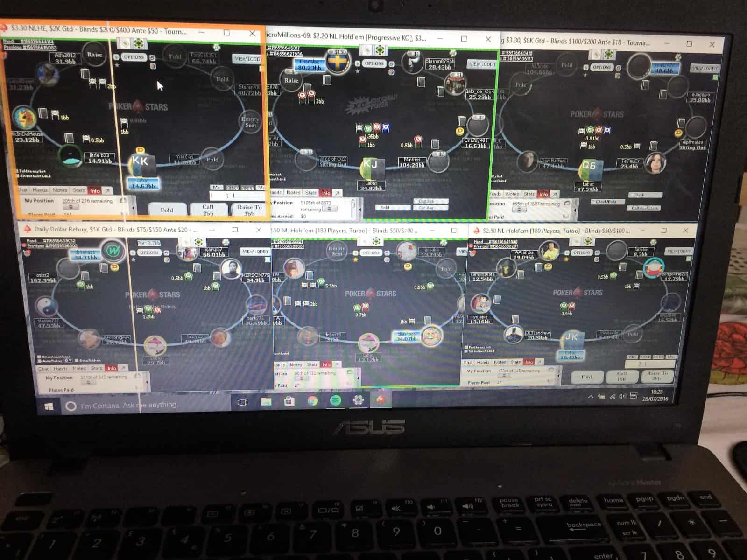Click 'Call 2bb' button in $2K Gtd table

[208, 210]
